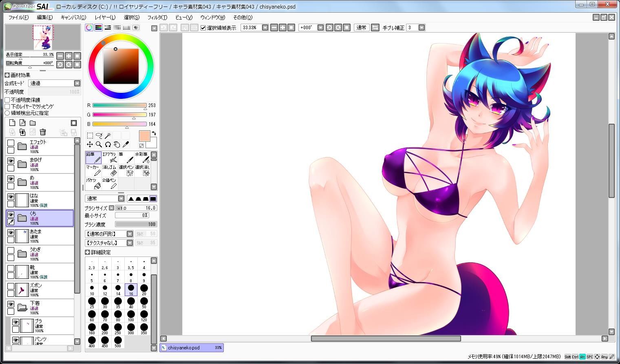
Task: Pick the Magic Wand selection tool
Action: coord(108,136)
